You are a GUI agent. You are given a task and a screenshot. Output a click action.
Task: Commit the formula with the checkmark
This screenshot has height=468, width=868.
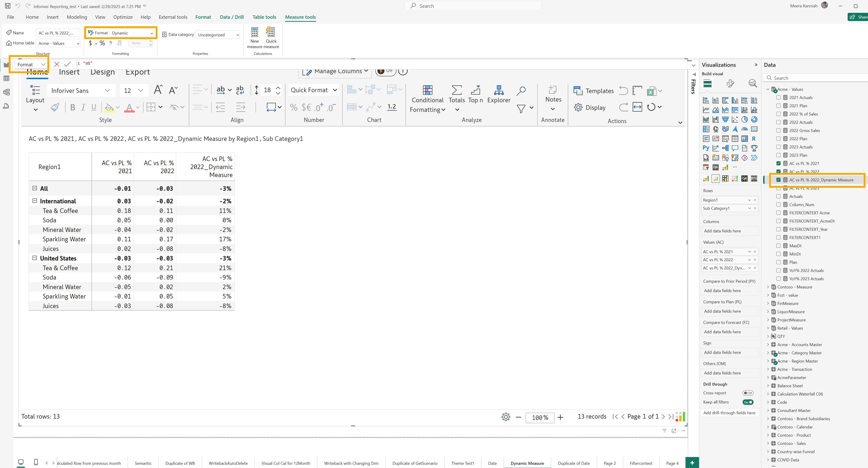pyautogui.click(x=67, y=64)
